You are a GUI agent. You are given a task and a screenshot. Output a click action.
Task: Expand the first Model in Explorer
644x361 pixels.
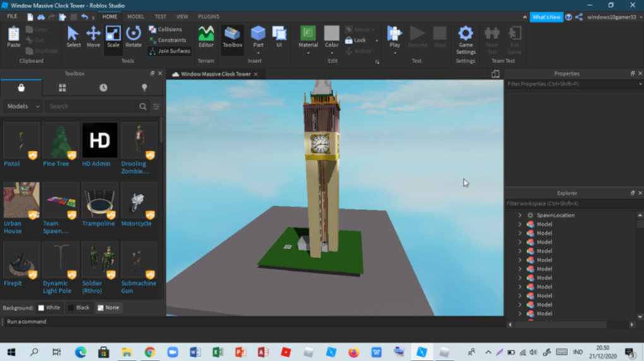pos(520,224)
